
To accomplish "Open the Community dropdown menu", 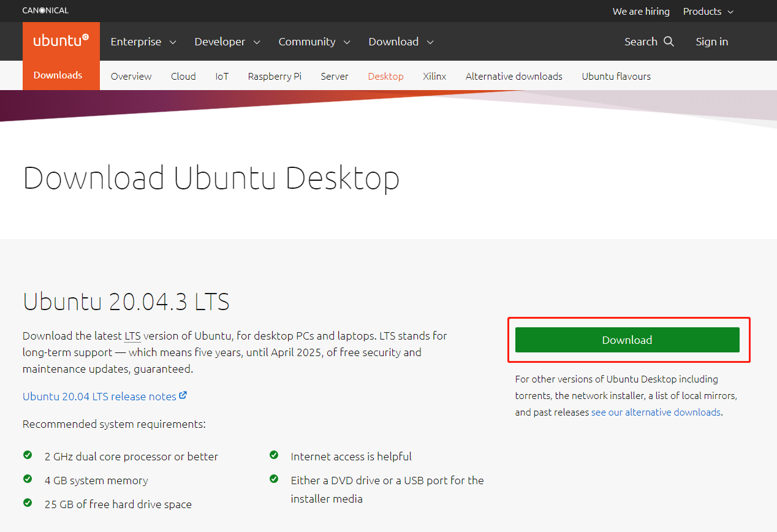I will pos(314,42).
